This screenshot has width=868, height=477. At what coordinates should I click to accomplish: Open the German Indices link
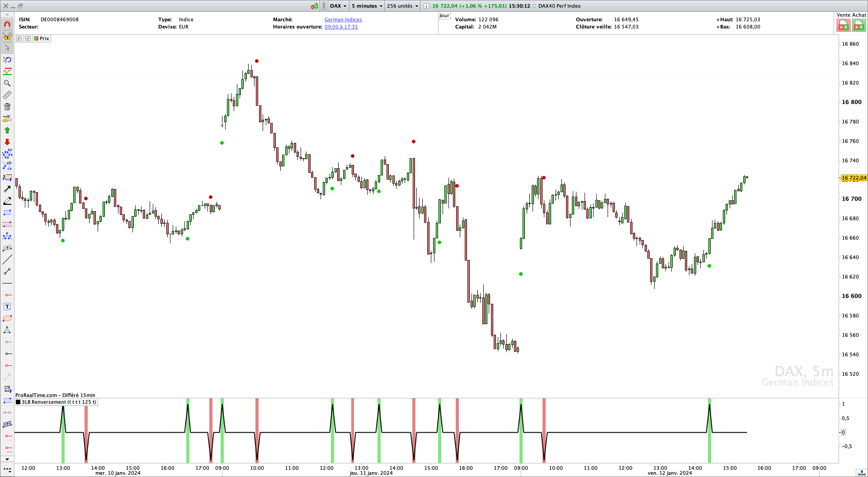tap(343, 19)
